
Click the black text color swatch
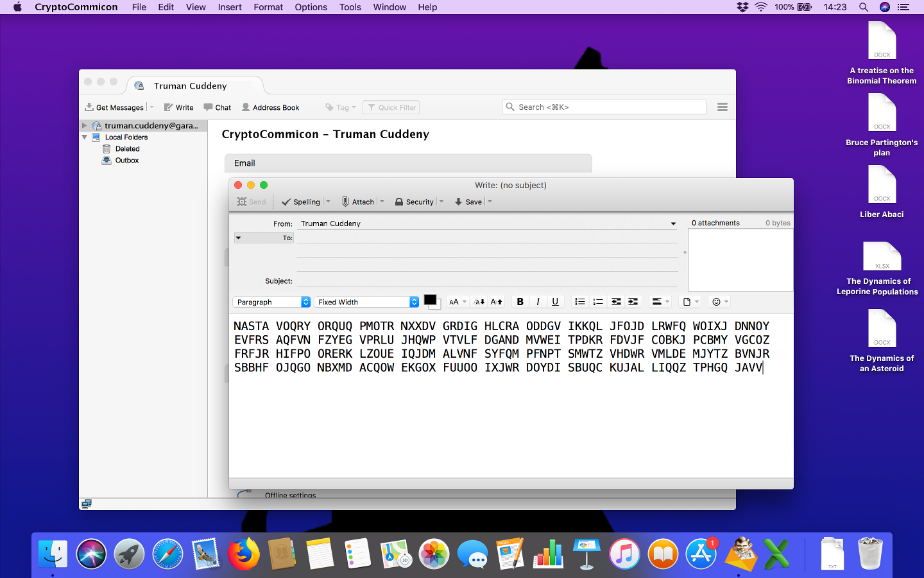click(430, 300)
